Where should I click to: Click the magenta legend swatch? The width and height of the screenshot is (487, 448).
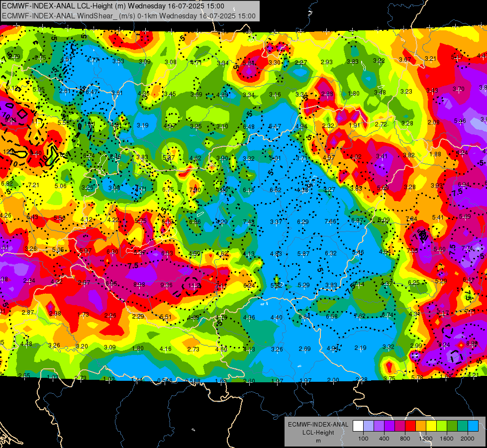point(400,426)
